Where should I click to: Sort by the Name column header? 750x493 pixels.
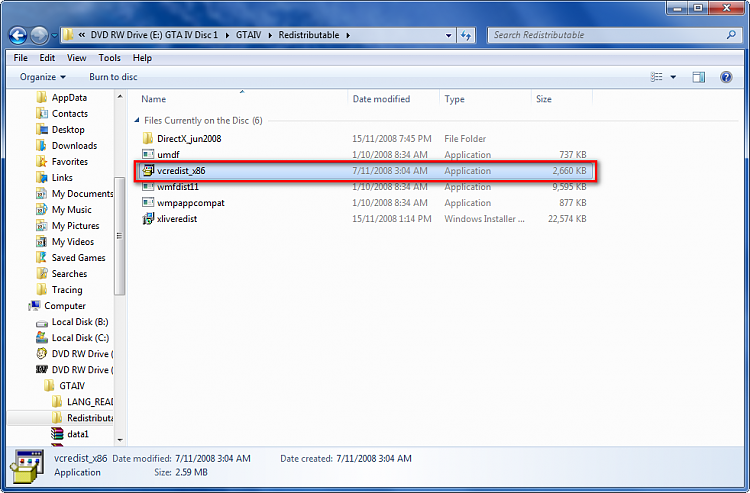pos(154,99)
